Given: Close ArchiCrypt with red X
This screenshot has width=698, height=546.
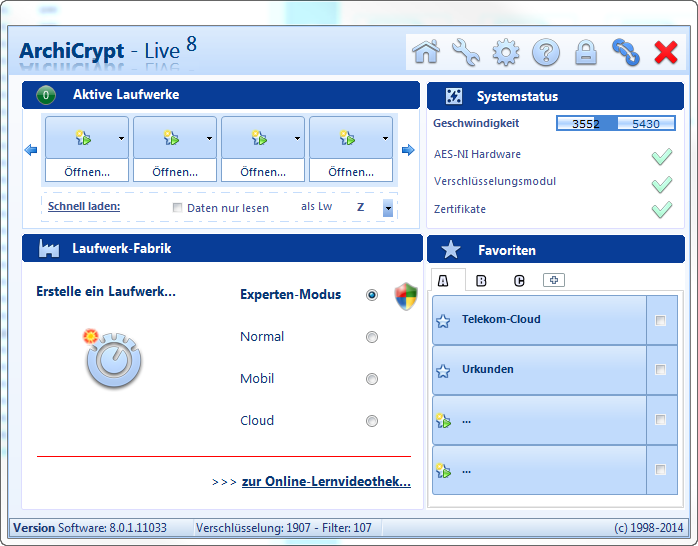Looking at the screenshot, I should [x=666, y=52].
